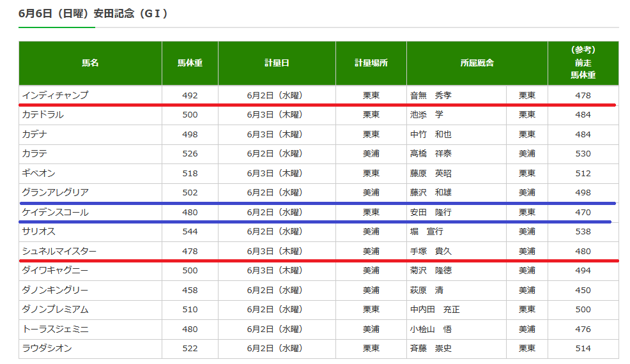Viewport: 630px width, 364px height.
Task: Click trainer name 安田 隆行
Action: [x=431, y=213]
